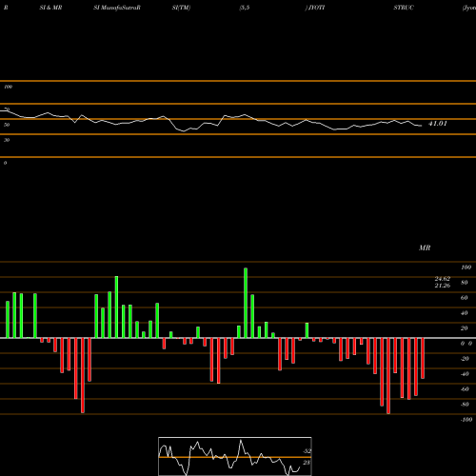Click the RSI axis label 30
476x476 pixels.
point(7,140)
